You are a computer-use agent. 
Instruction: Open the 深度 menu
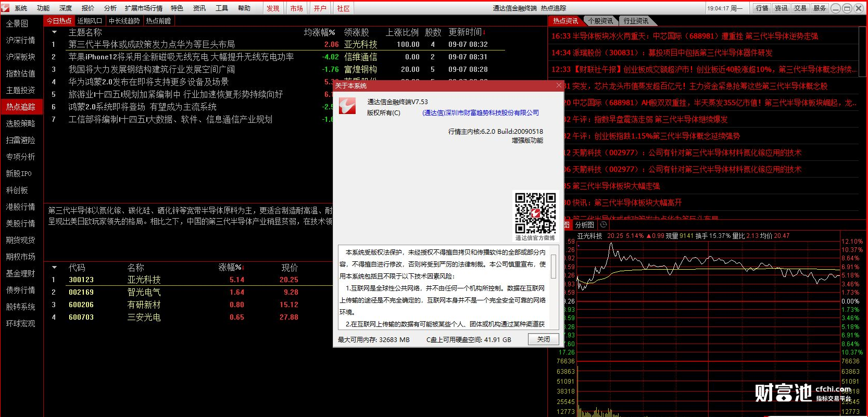click(x=66, y=8)
